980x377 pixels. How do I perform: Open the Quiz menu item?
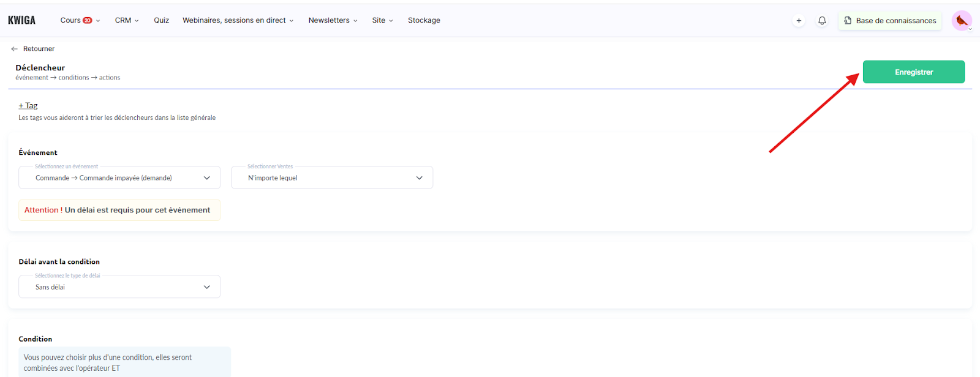coord(161,20)
